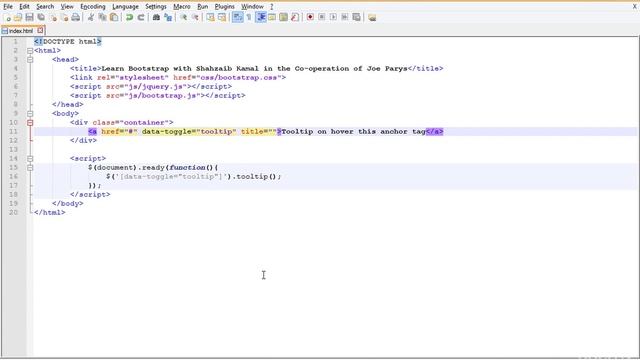
Task: Click the 'css/bootstrap.css' href value
Action: 239,78
